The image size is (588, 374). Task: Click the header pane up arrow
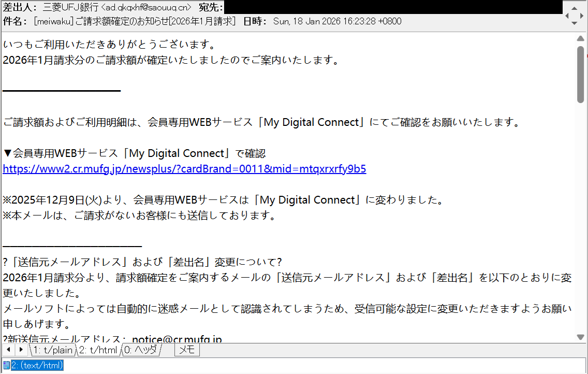(x=574, y=8)
